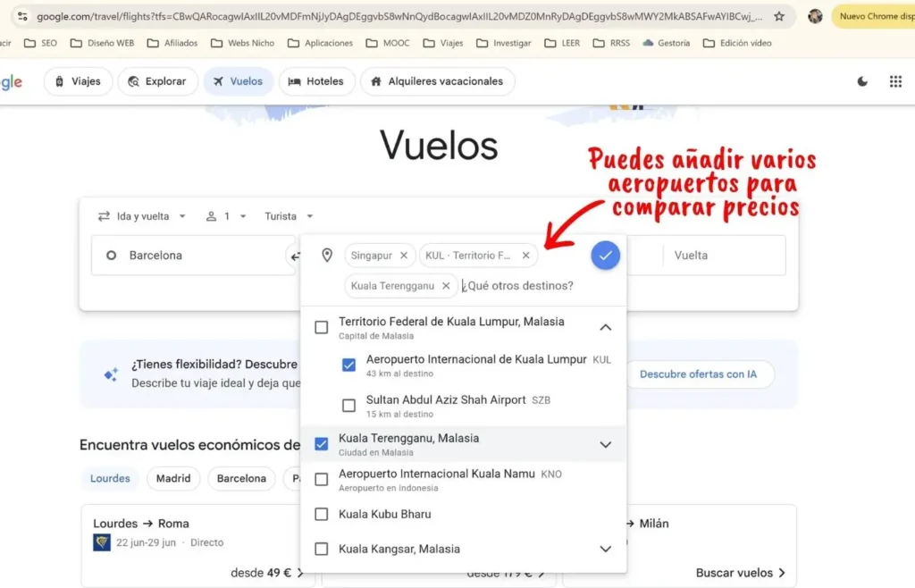Switch to the Hoteles tab

point(316,81)
